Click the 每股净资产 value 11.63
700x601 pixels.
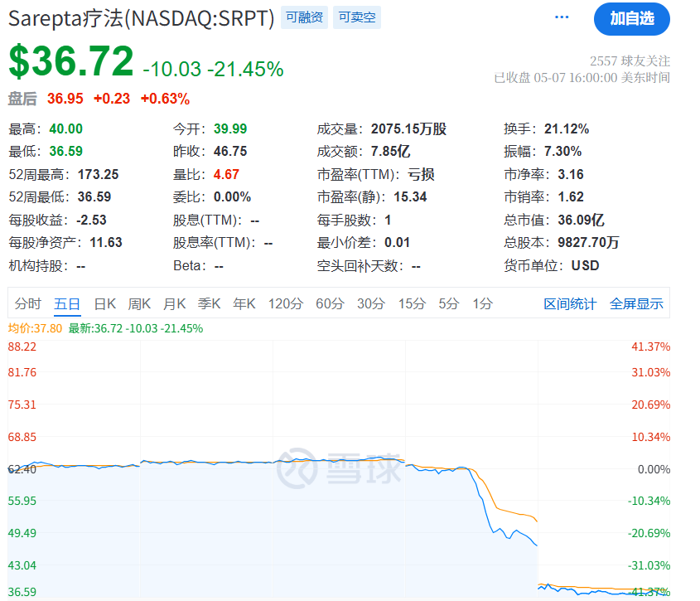pyautogui.click(x=106, y=242)
